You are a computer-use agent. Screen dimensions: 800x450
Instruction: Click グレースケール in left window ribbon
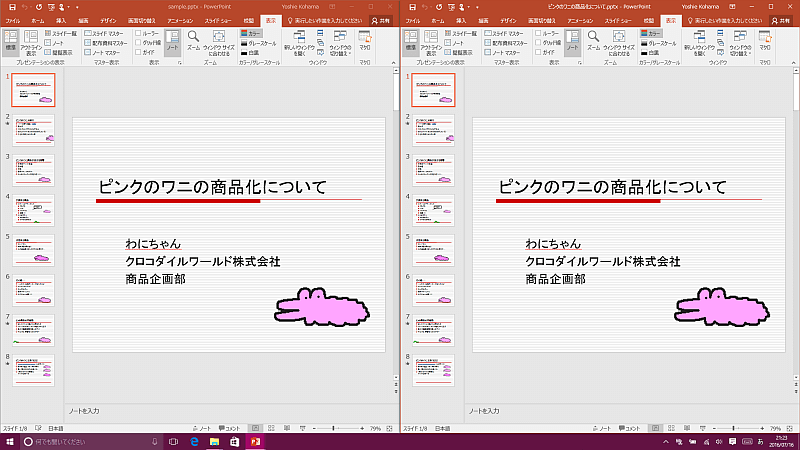259,43
